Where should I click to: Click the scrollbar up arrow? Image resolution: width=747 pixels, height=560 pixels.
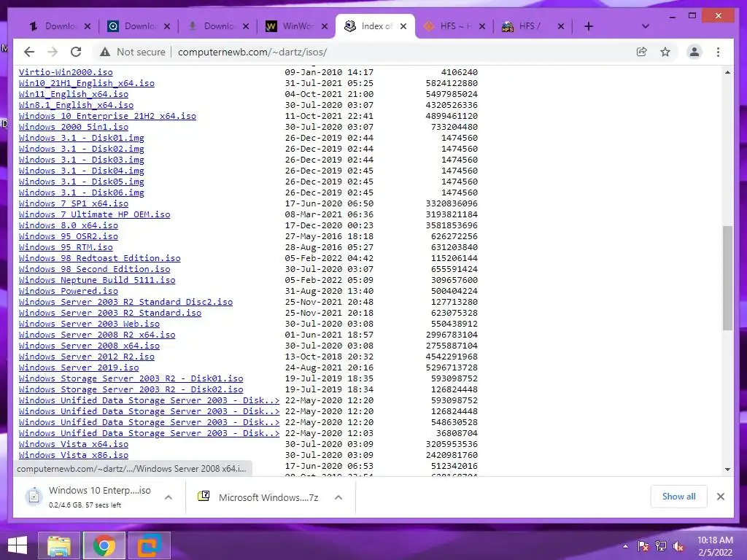point(727,72)
